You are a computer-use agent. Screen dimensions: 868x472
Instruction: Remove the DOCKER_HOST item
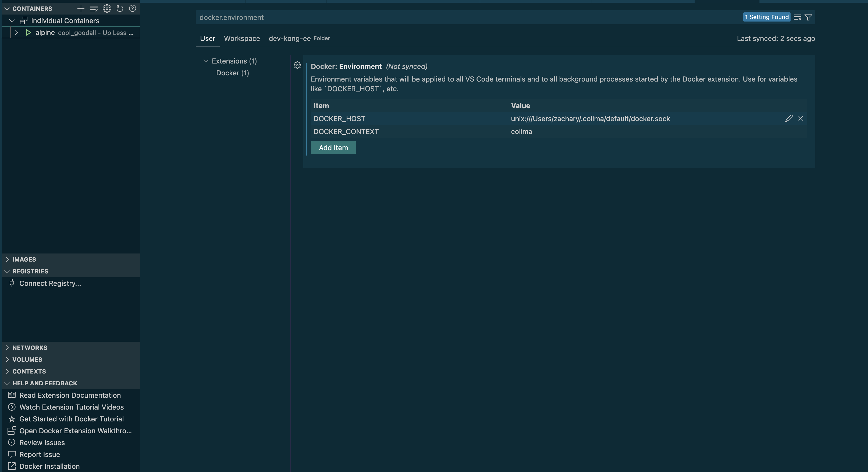[x=801, y=118]
